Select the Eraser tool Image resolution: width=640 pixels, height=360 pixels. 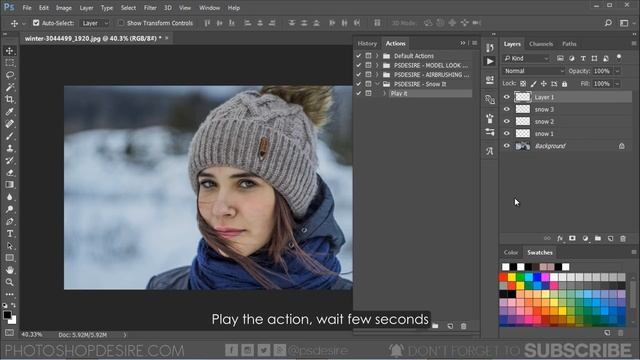[9, 173]
